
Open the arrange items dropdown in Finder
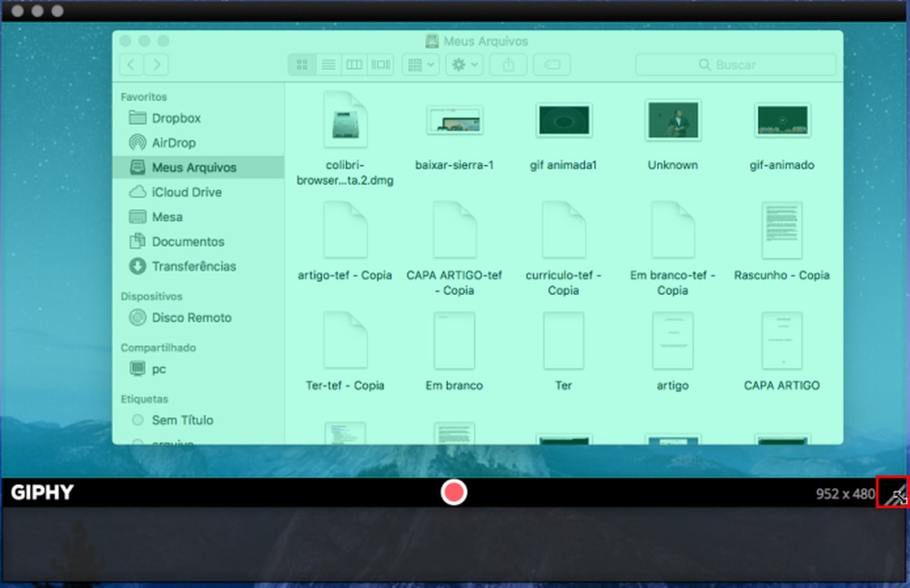(420, 65)
